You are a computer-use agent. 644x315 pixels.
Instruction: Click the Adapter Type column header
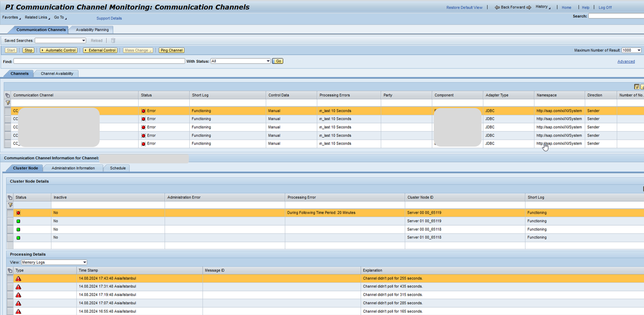(x=508, y=95)
